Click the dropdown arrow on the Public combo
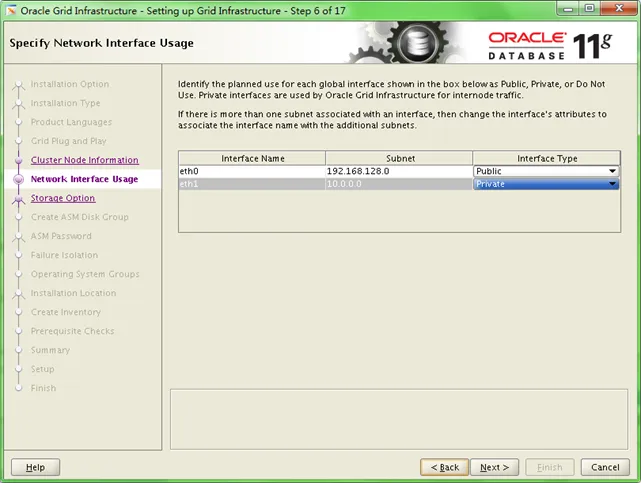Image resolution: width=641 pixels, height=483 pixels. click(x=612, y=171)
